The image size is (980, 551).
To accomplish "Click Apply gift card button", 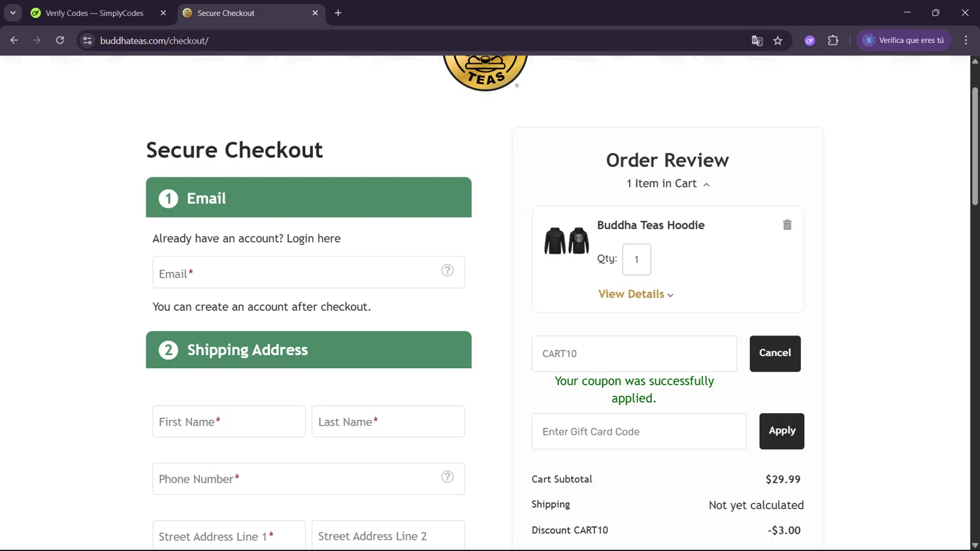I will pos(781,431).
